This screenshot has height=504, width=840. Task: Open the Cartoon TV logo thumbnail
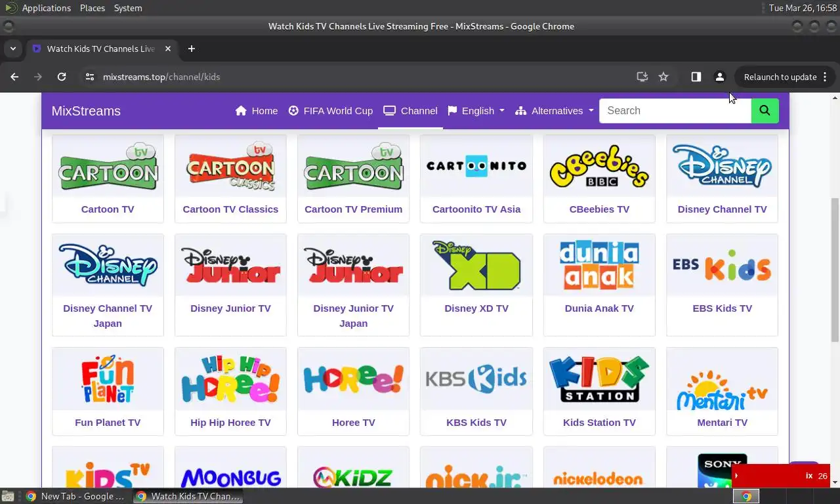(108, 167)
